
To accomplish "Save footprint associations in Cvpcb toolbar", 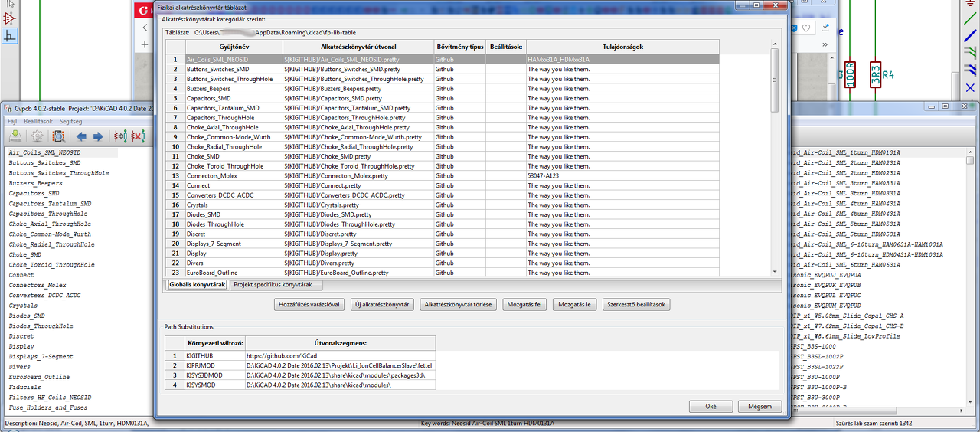I will tap(15, 136).
